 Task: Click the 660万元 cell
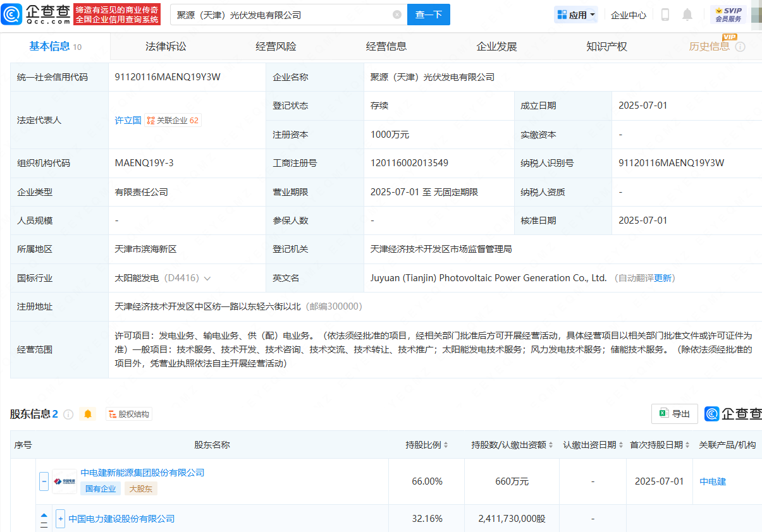tap(512, 481)
